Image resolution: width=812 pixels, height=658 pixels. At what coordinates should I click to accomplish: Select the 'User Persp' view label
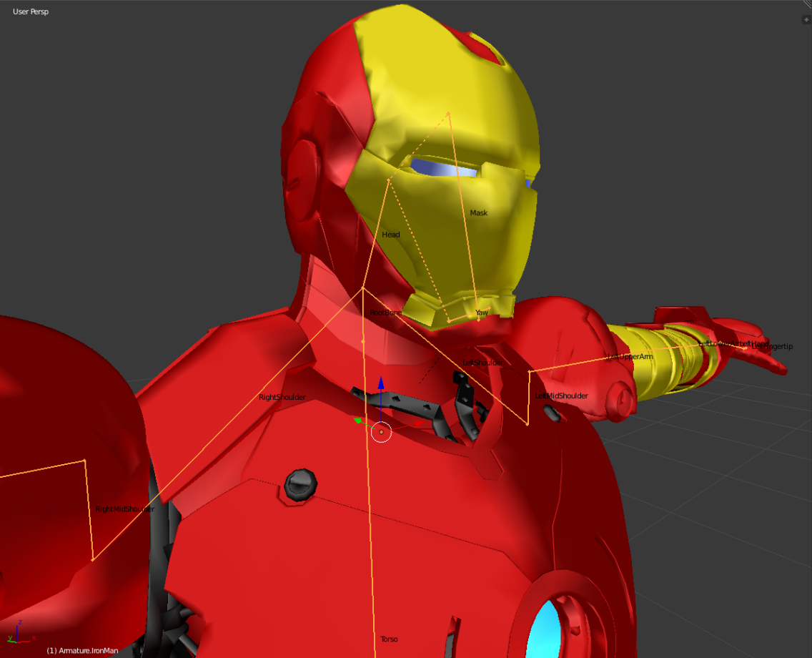(x=31, y=11)
